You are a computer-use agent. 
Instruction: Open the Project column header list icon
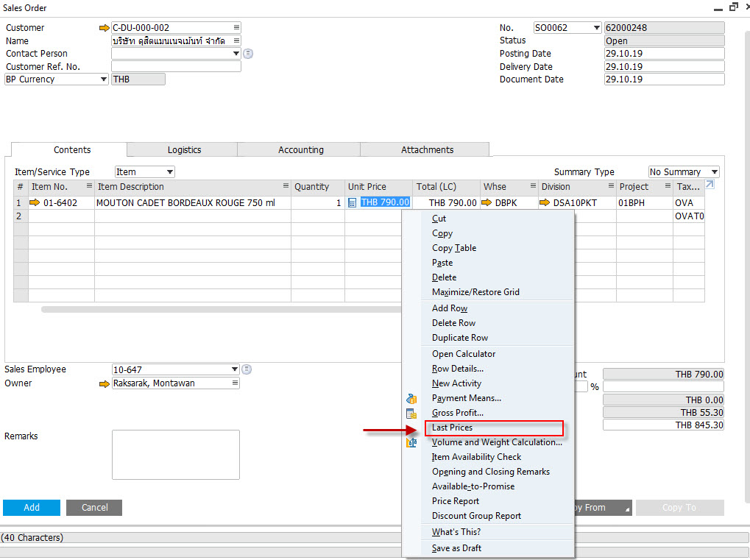(668, 185)
